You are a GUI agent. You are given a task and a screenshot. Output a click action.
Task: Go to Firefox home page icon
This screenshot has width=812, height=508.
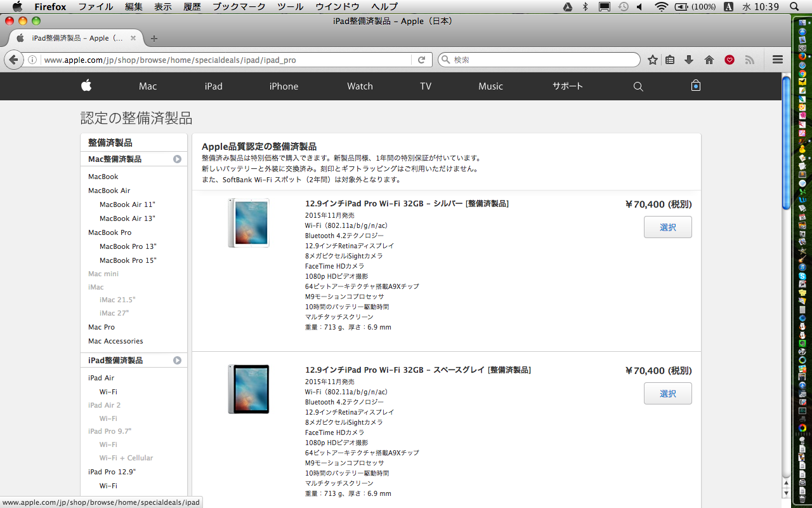tap(709, 60)
